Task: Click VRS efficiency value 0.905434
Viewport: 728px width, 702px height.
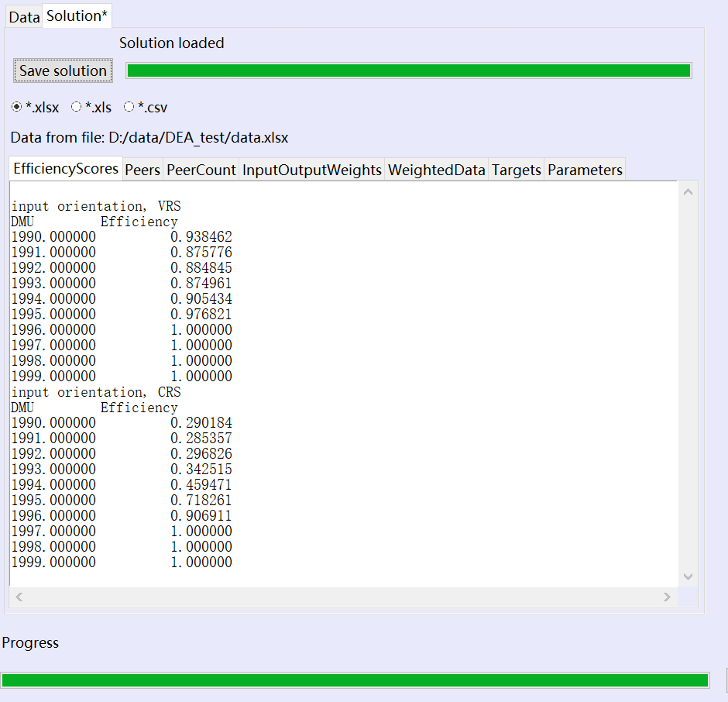Action: coord(201,299)
